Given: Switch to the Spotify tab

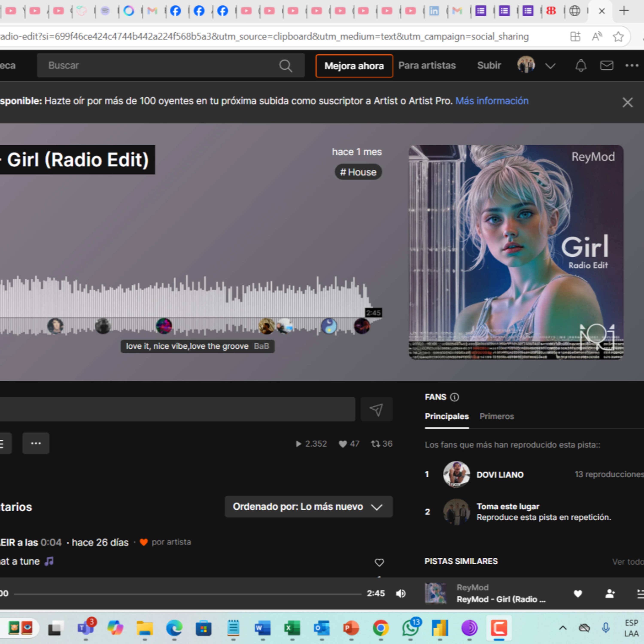Looking at the screenshot, I should tap(105, 11).
